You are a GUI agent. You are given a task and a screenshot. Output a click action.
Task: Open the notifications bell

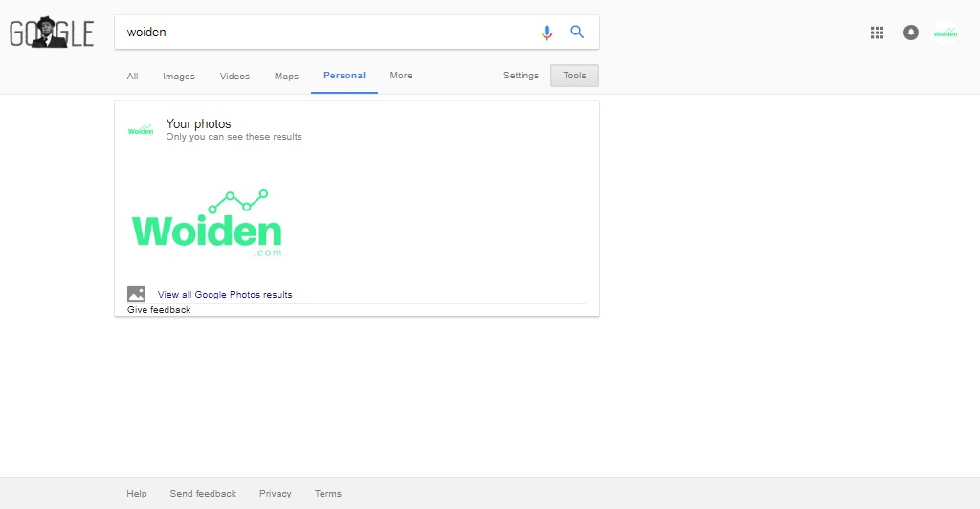coord(911,33)
